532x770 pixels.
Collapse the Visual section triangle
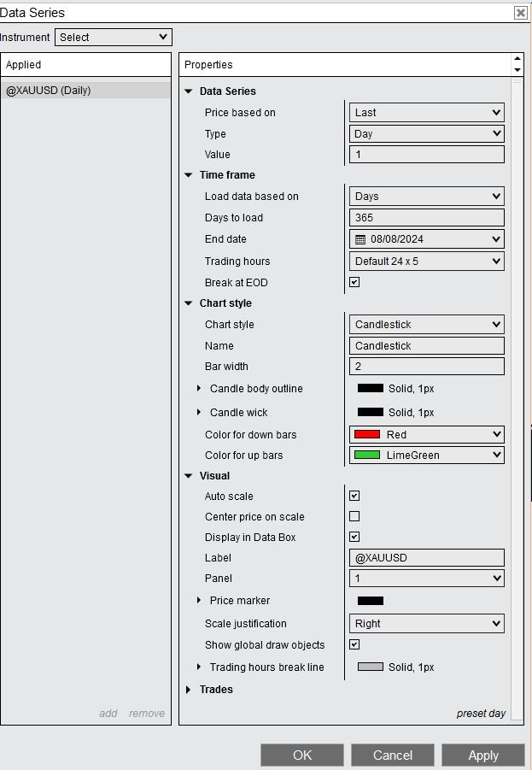pos(189,476)
